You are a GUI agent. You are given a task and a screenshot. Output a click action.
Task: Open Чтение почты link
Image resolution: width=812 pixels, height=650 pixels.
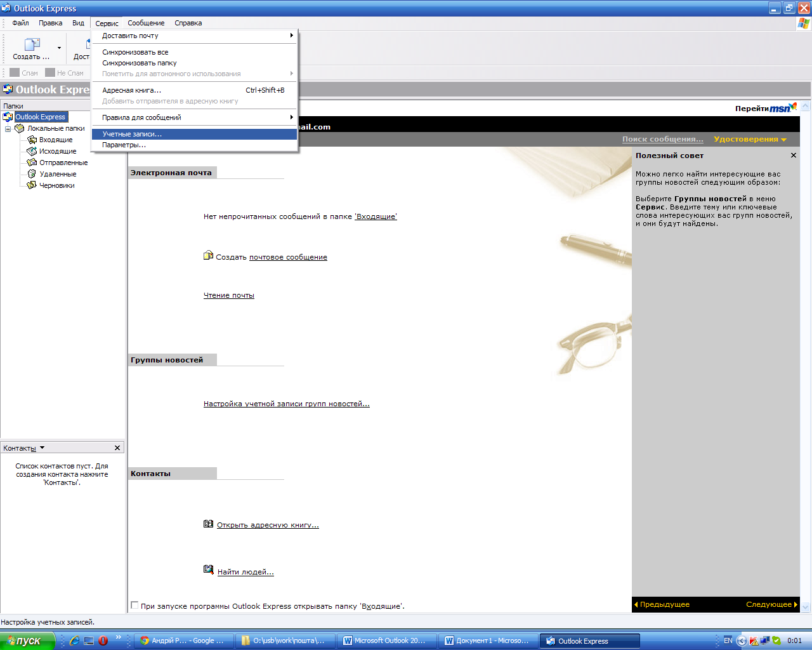pos(229,295)
